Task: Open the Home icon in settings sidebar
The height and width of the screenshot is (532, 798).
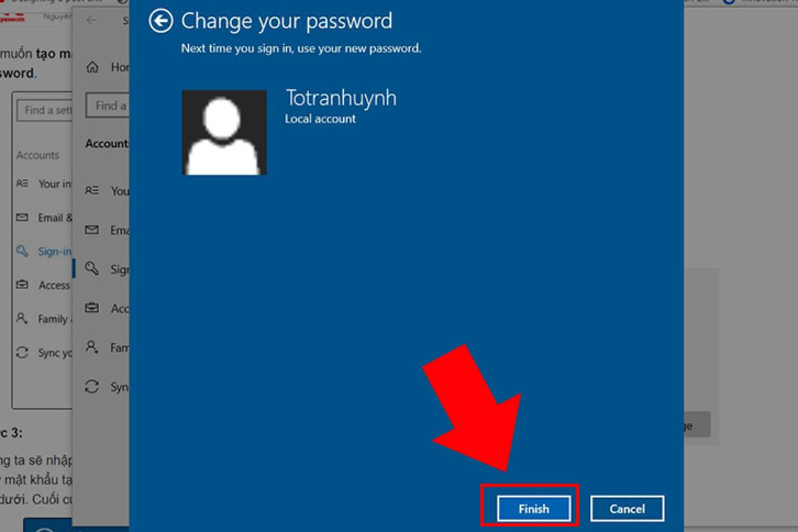Action: tap(93, 67)
